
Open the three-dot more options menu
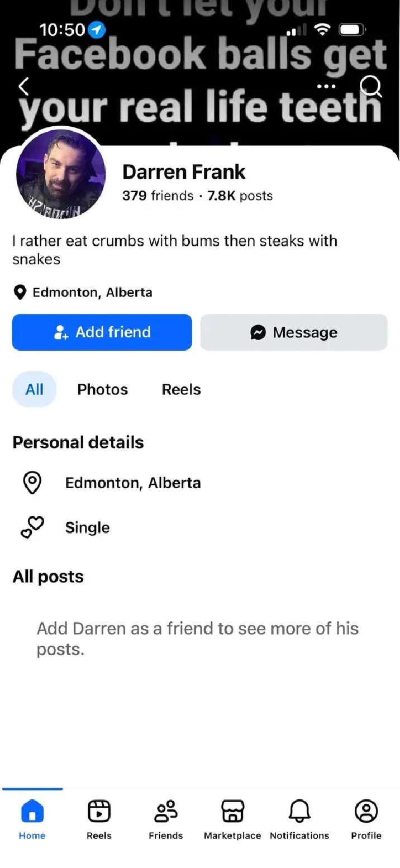[326, 87]
